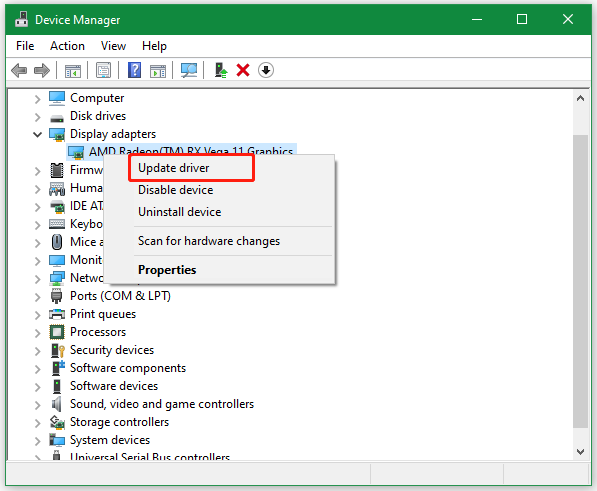Viewport: 597px width, 491px height.
Task: Choose Uninstall device from context menu
Action: point(179,212)
